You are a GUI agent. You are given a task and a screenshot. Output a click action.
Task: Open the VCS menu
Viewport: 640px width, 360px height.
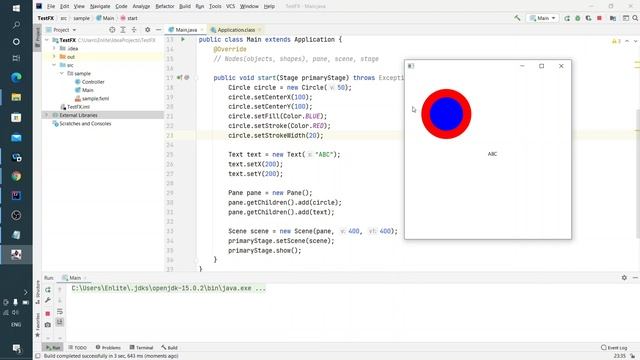pyautogui.click(x=231, y=7)
